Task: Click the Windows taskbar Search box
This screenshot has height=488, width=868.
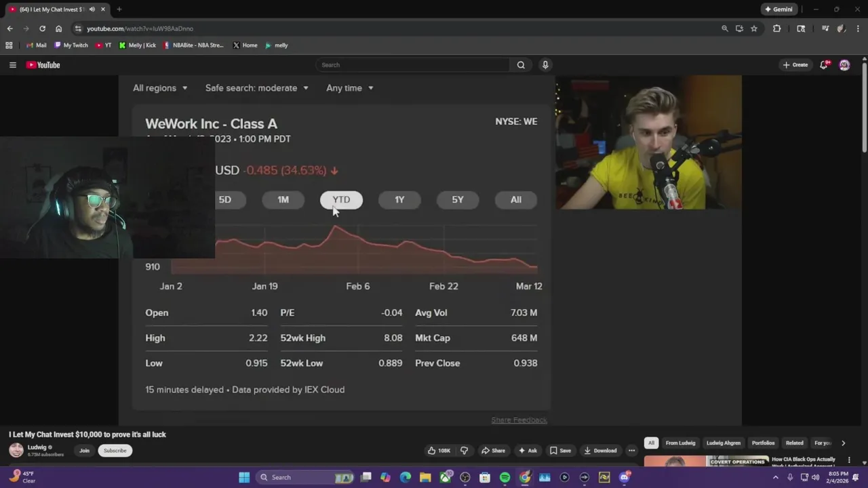Action: coord(305,477)
